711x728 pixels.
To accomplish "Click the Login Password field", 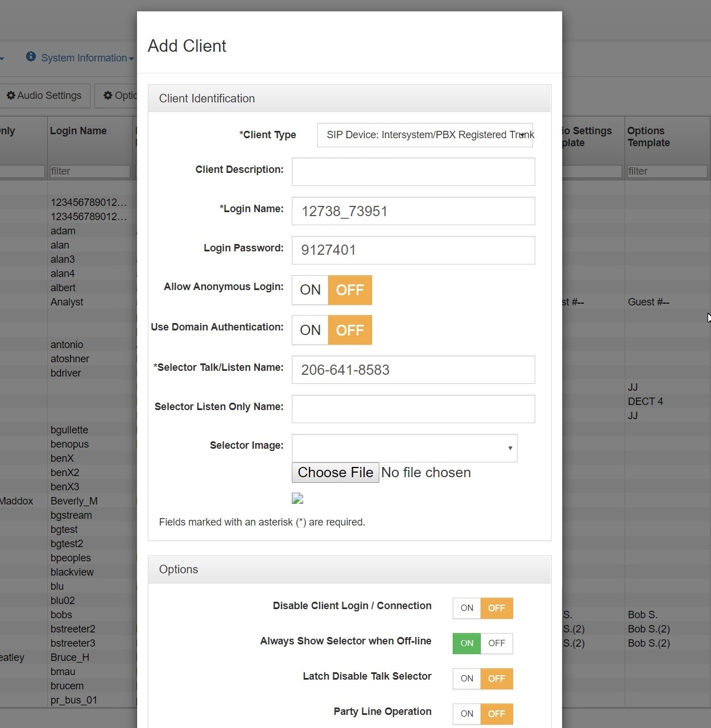I will click(413, 250).
